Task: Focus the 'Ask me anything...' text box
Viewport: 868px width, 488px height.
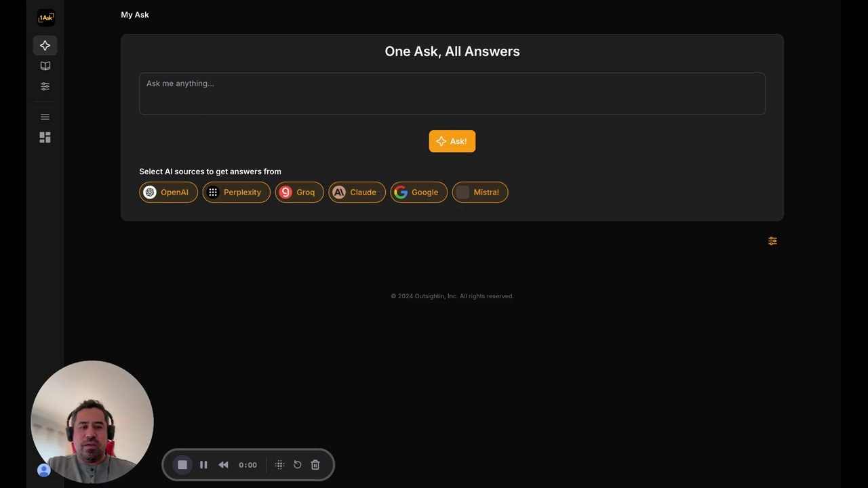Action: [x=452, y=94]
